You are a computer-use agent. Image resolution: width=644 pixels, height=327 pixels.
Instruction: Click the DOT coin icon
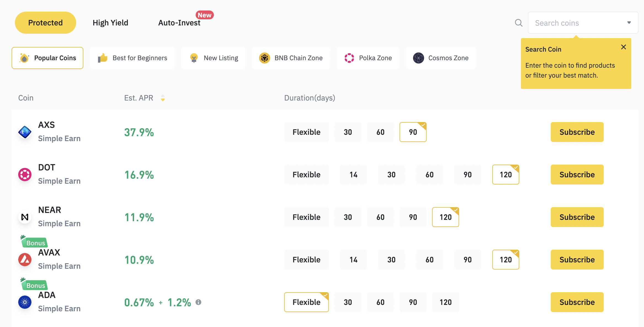[x=25, y=175]
